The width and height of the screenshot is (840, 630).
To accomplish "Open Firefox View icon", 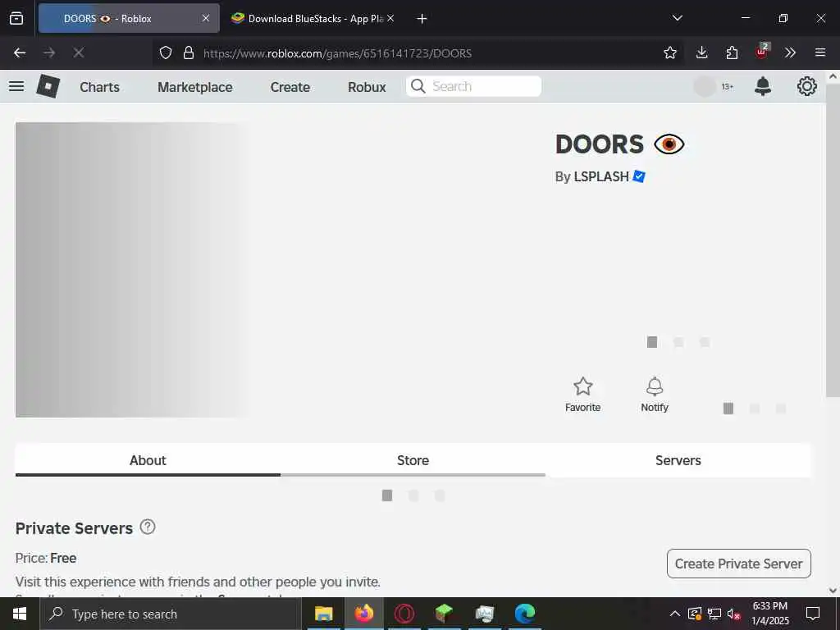I will pos(16,18).
